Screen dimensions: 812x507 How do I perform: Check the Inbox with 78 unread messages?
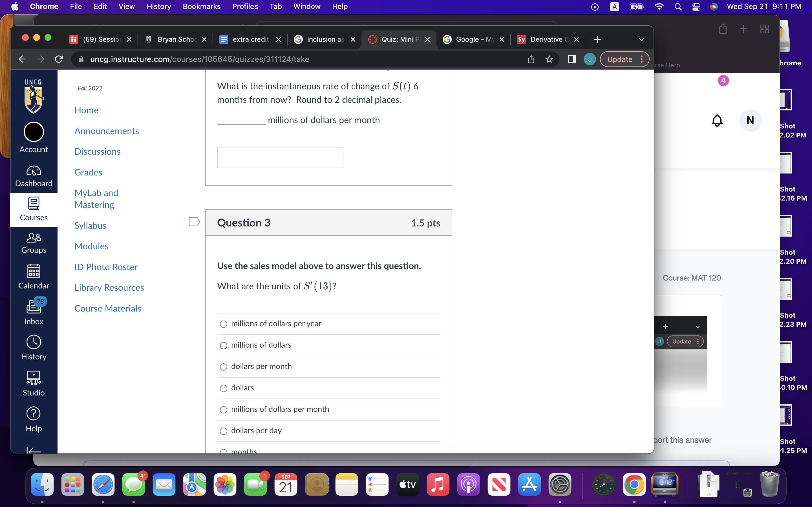(x=34, y=312)
